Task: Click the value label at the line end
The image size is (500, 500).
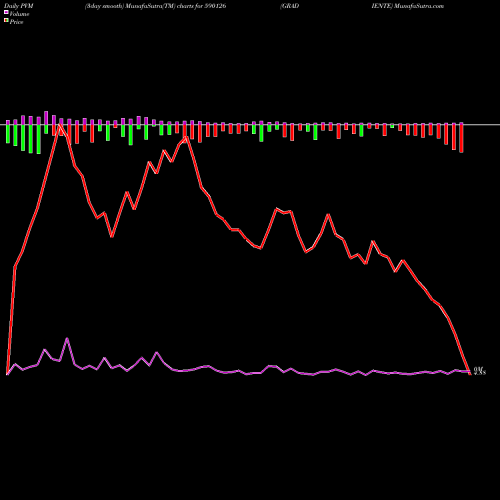Action: tap(480, 371)
